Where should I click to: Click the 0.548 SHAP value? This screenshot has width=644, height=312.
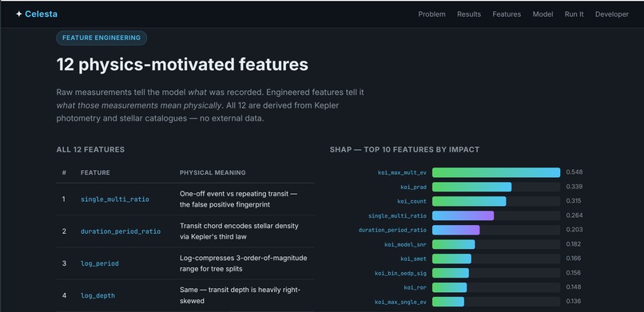574,172
